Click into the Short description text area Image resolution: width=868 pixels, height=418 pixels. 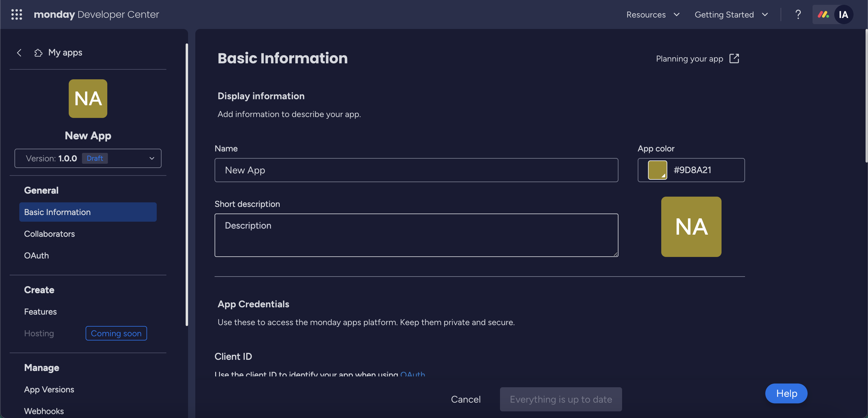point(416,235)
